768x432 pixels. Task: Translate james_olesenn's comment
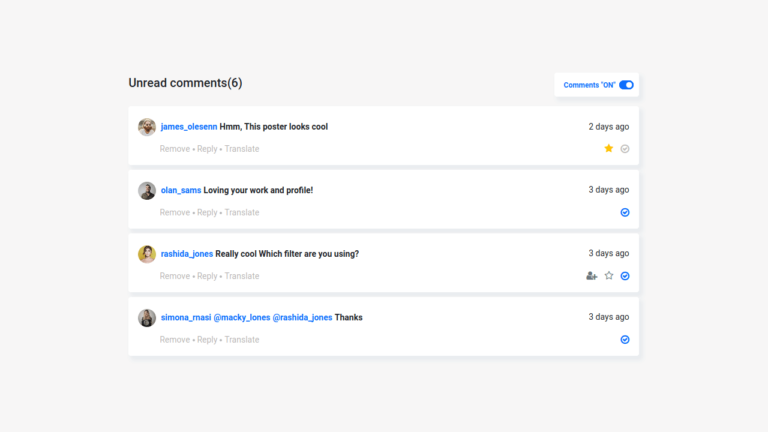(242, 149)
